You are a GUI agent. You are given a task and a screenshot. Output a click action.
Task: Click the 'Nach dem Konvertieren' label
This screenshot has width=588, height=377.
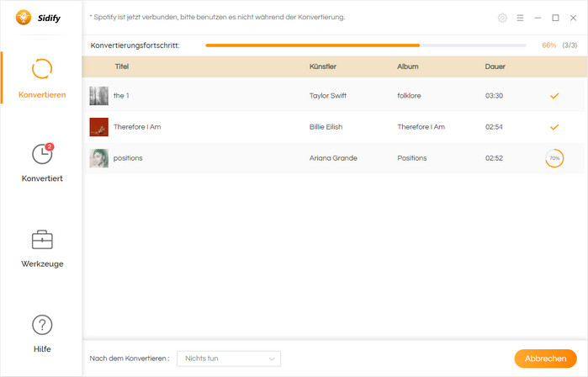[x=130, y=358]
